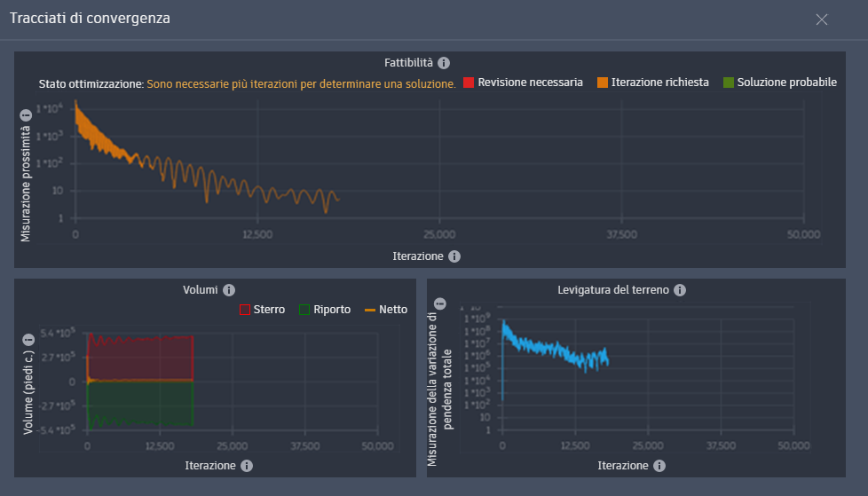The height and width of the screenshot is (496, 868).
Task: Collapse the Misurazione prossimità axis toggle
Action: [x=26, y=115]
